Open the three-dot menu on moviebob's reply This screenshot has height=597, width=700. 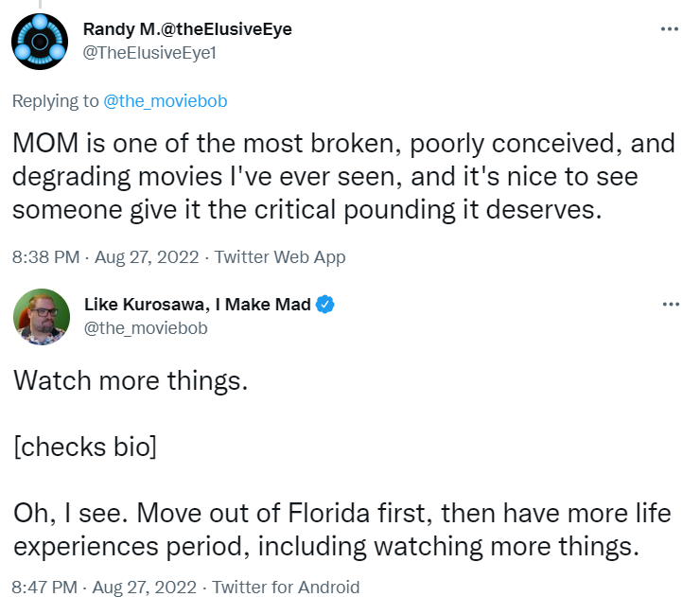pyautogui.click(x=670, y=304)
